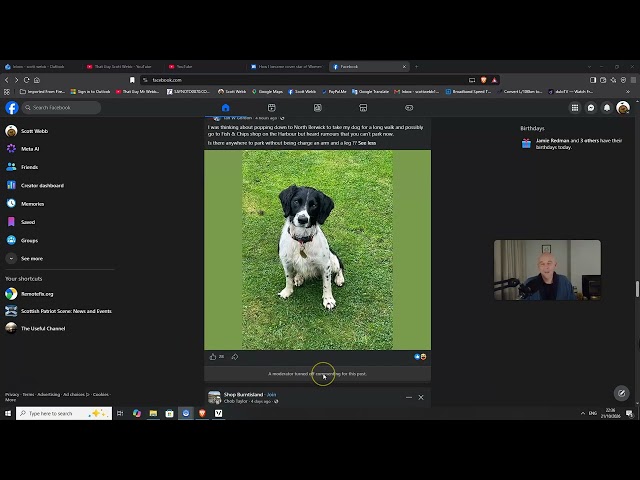This screenshot has height=480, width=640.
Task: Open Jamie Redman birthdays notice
Action: (x=579, y=144)
